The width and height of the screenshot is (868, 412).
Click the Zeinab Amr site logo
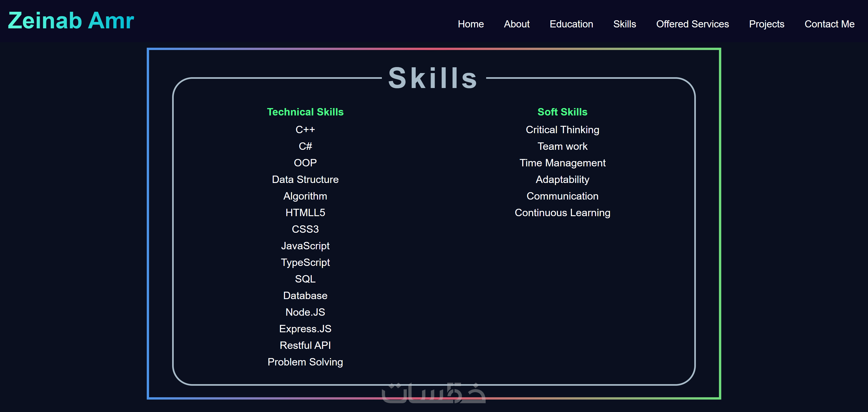pos(71,21)
